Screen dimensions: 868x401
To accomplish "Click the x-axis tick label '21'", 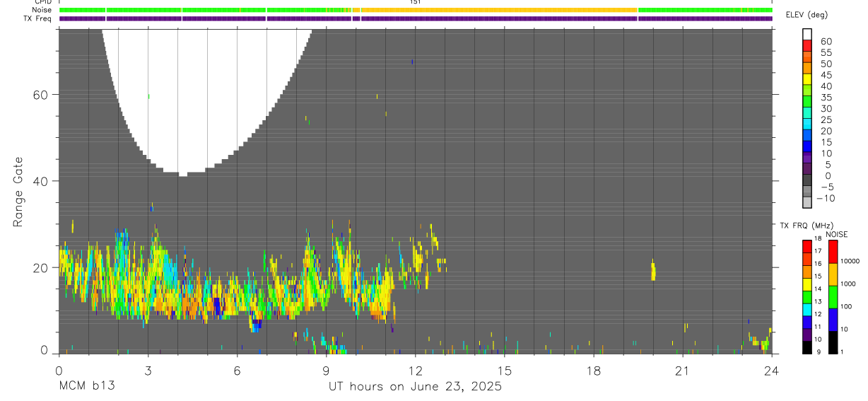I will 682,371.
